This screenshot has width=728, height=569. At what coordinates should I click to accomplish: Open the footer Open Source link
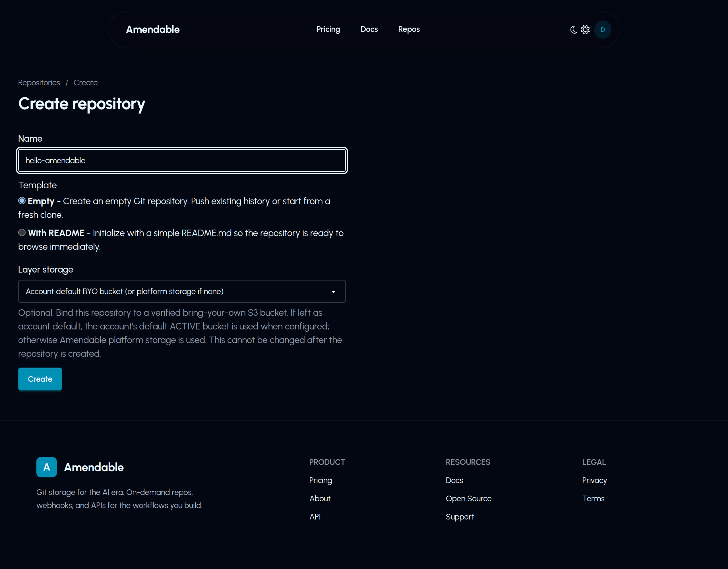(x=469, y=498)
